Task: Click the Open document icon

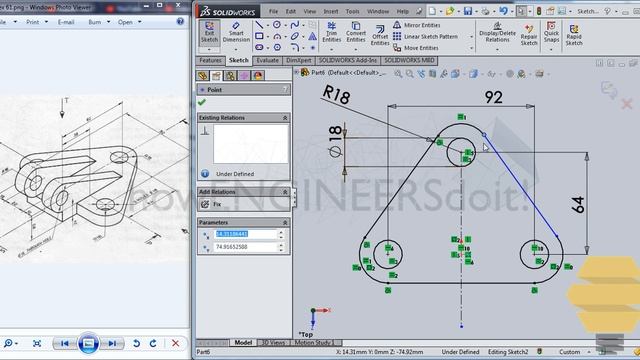Action: [450, 11]
